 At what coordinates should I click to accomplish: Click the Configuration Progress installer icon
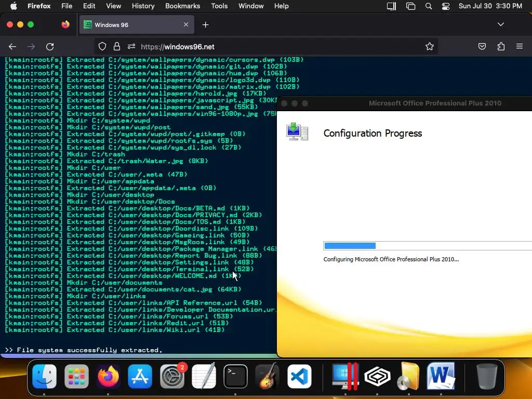[297, 131]
